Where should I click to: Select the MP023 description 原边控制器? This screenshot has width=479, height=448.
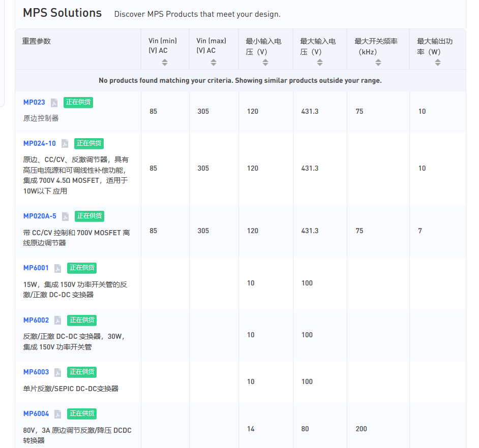pyautogui.click(x=41, y=118)
